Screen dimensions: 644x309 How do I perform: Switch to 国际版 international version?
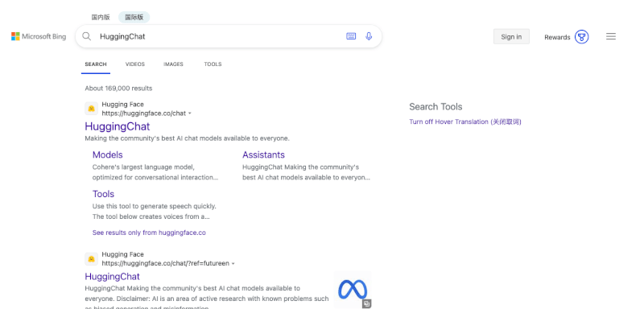click(x=134, y=17)
